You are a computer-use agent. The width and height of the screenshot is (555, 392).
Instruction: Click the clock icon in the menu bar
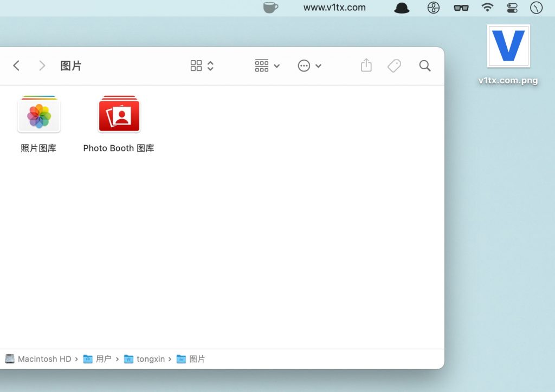pyautogui.click(x=536, y=8)
